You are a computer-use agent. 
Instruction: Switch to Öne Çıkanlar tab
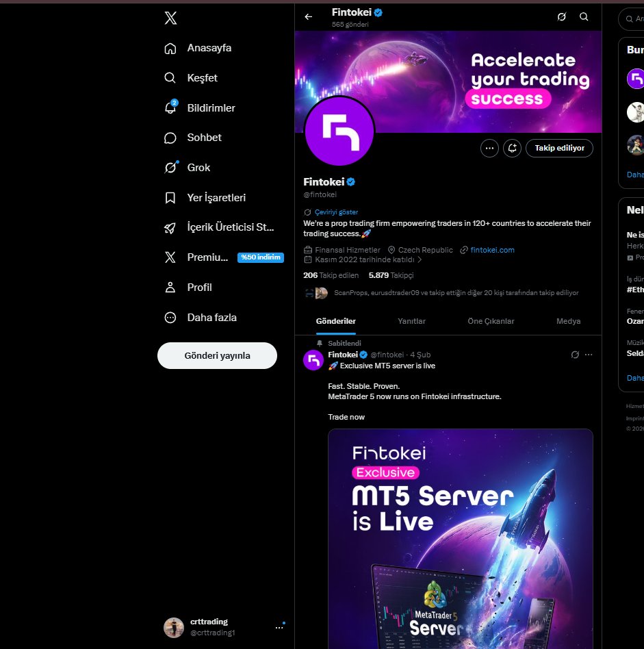[491, 321]
